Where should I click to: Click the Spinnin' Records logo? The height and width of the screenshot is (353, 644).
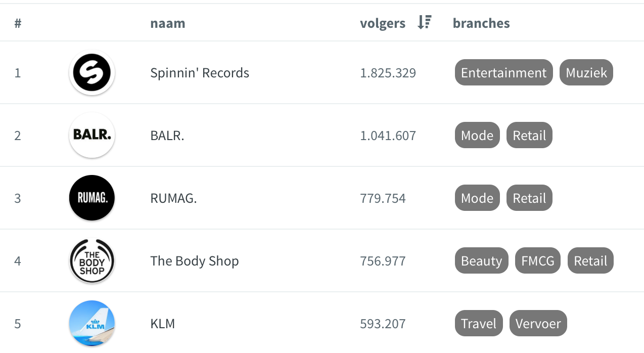[92, 73]
